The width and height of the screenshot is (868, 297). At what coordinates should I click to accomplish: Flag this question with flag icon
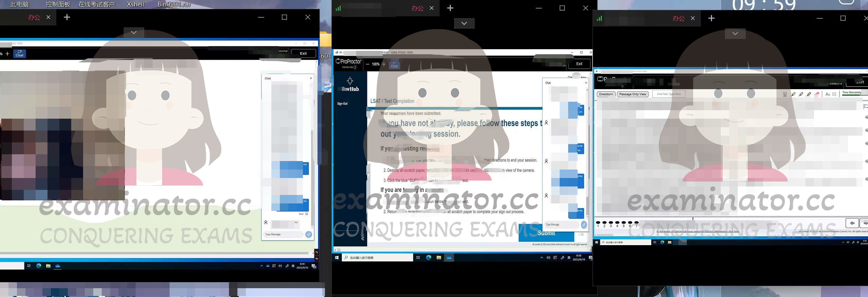(x=866, y=107)
